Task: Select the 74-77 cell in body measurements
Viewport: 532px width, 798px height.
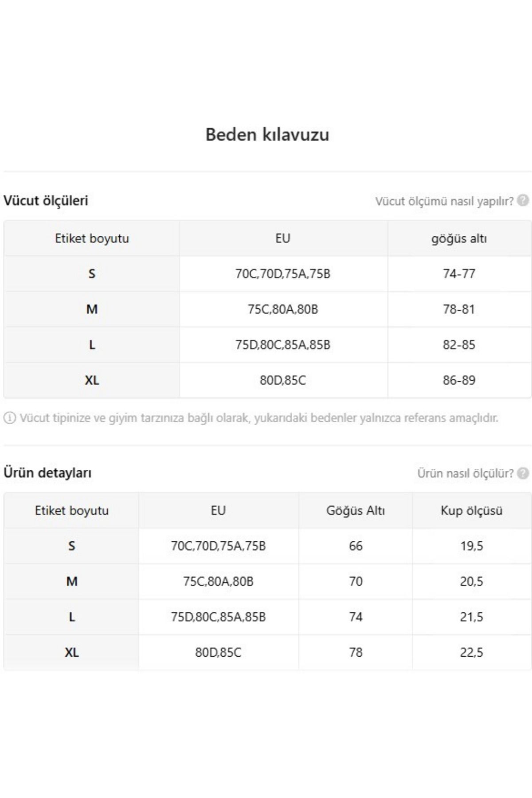Action: [x=459, y=274]
